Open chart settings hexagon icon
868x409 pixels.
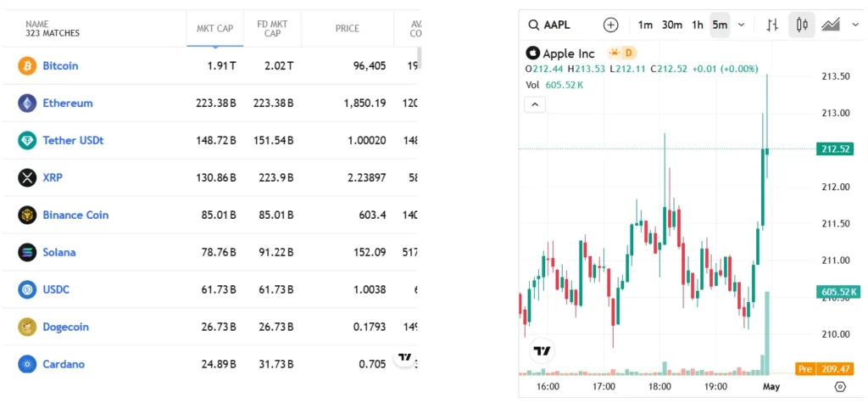[840, 386]
